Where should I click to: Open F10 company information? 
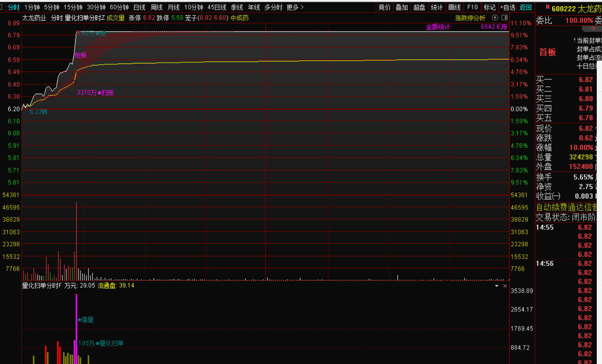[x=472, y=7]
